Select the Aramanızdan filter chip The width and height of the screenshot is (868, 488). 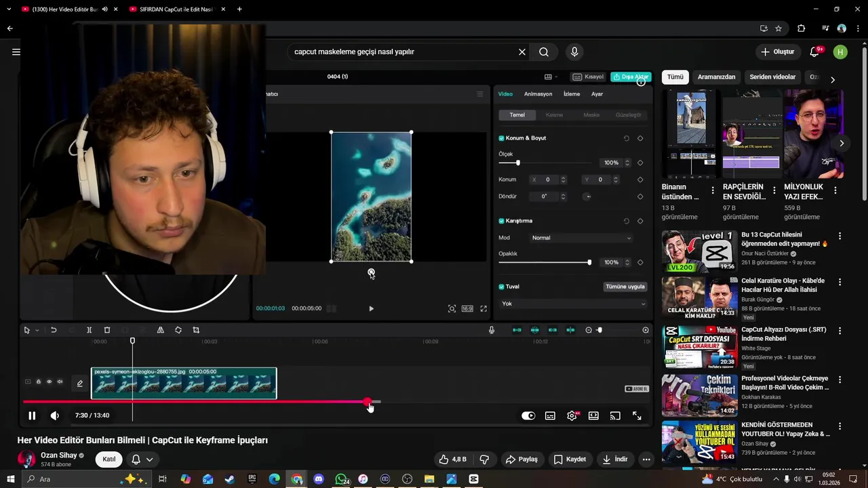(716, 77)
